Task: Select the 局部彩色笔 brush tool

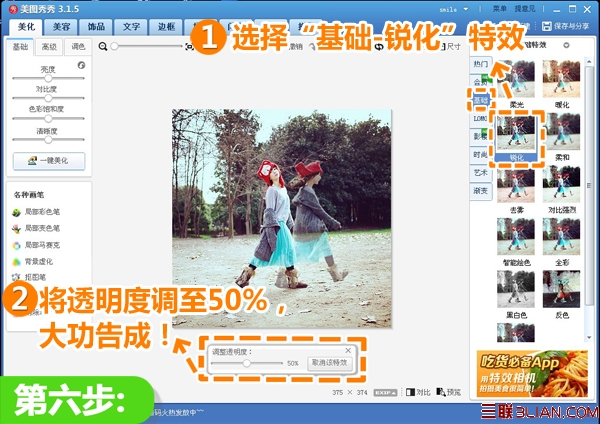Action: pyautogui.click(x=36, y=212)
